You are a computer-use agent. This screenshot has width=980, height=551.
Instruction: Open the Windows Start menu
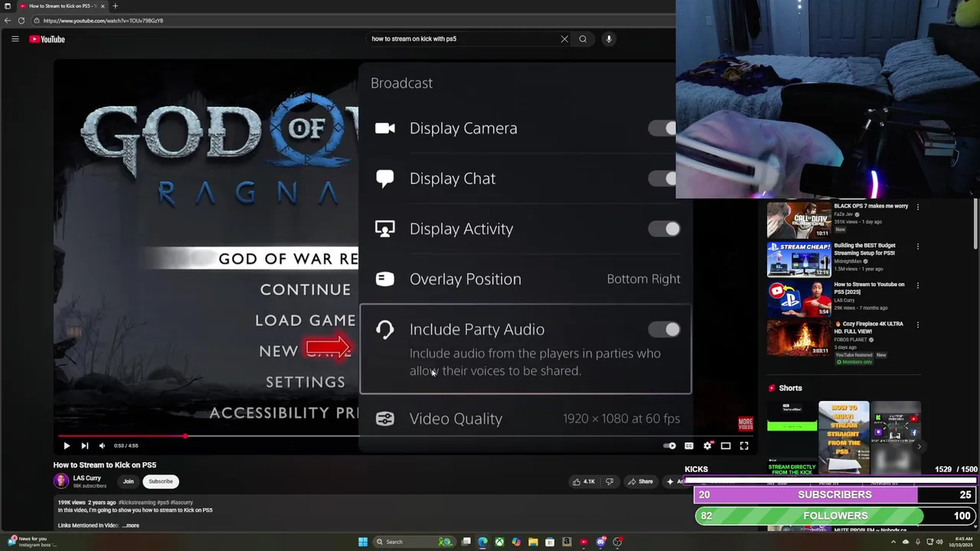[363, 542]
